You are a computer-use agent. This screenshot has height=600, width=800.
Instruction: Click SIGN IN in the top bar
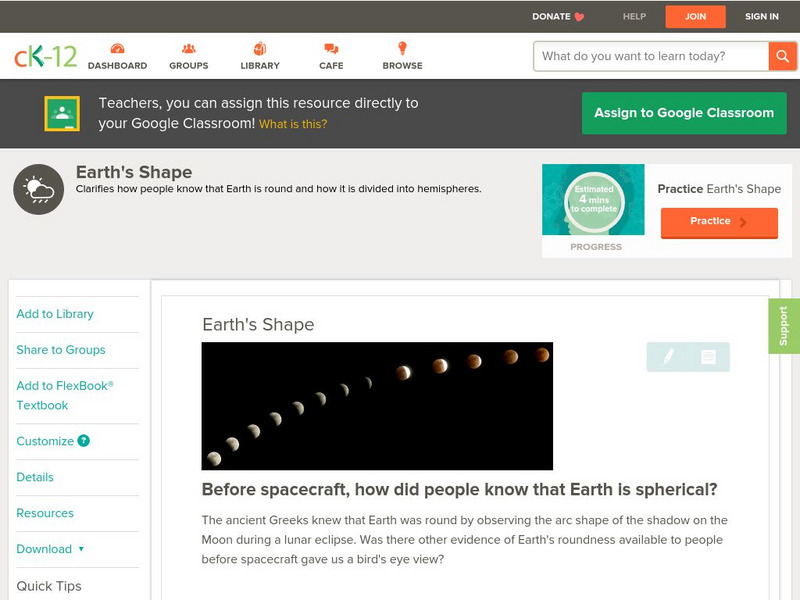pyautogui.click(x=761, y=16)
